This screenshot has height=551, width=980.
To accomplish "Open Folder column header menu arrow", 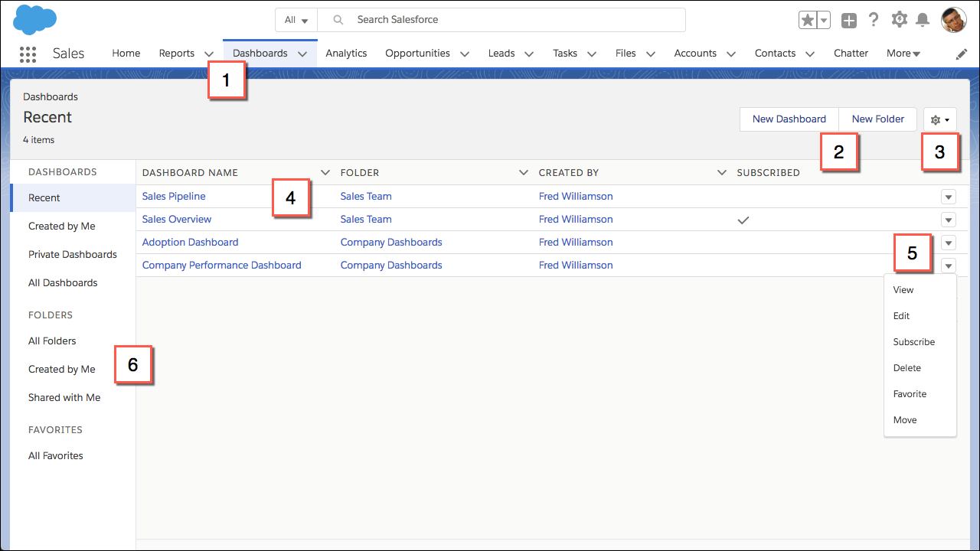I will pyautogui.click(x=524, y=173).
